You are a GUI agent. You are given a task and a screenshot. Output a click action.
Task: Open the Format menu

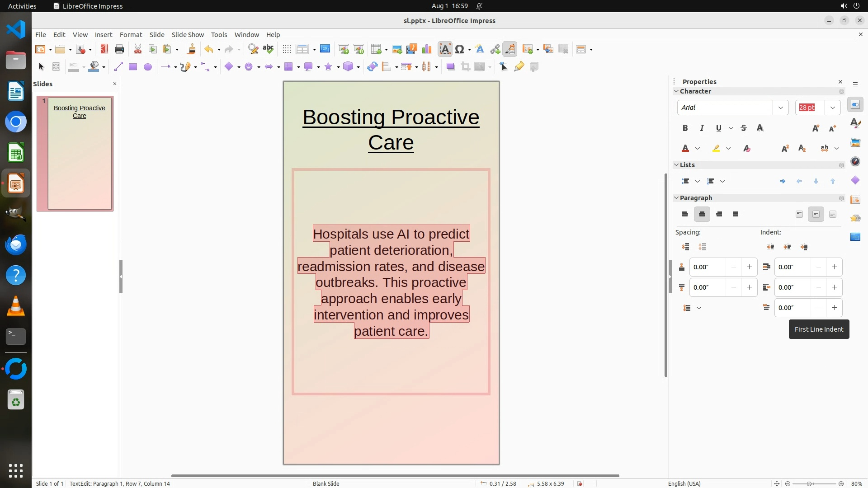point(131,35)
